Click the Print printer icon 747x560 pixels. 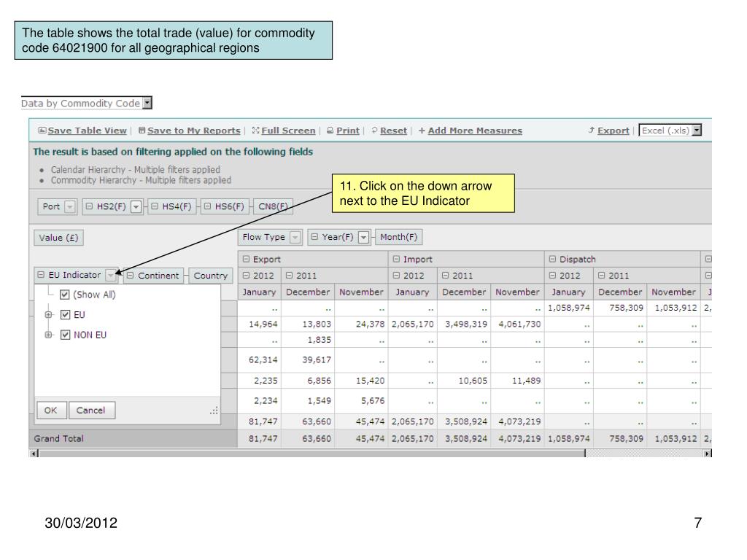coord(330,131)
